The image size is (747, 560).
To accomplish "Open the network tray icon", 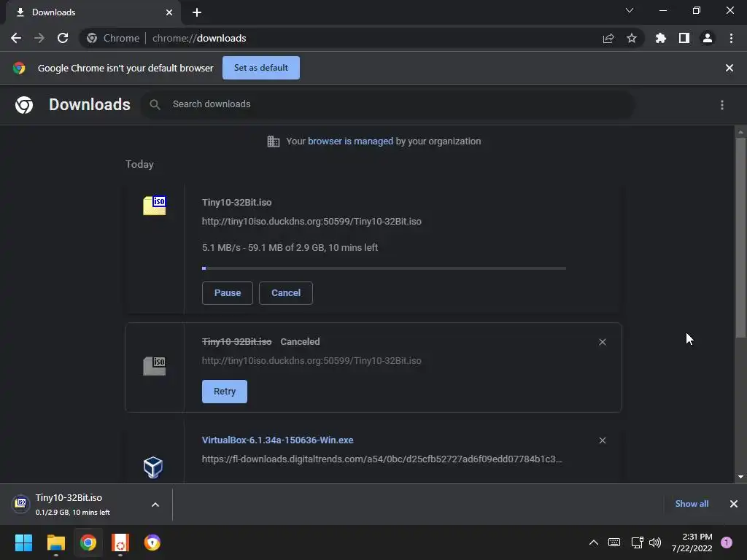I will point(637,542).
